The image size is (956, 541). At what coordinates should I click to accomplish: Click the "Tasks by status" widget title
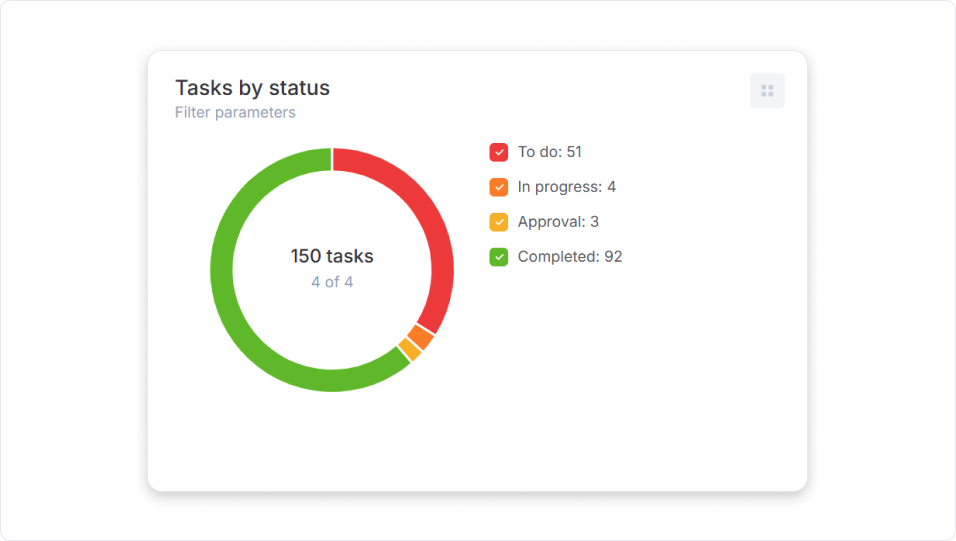pyautogui.click(x=252, y=88)
